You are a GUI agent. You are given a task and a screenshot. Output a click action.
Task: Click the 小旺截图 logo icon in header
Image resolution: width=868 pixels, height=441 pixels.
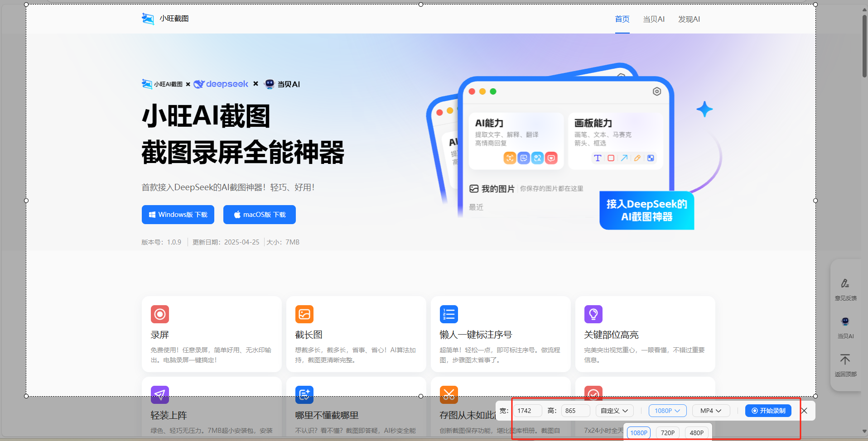[148, 19]
